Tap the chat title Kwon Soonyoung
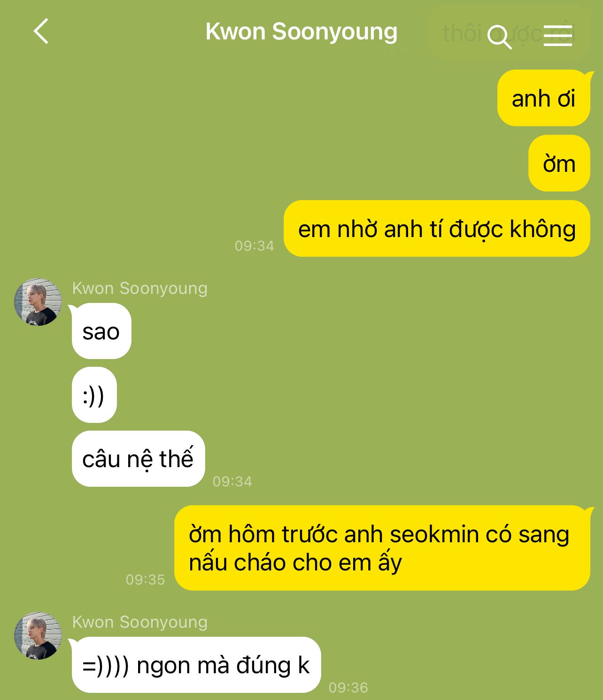The height and width of the screenshot is (700, 603). [301, 32]
